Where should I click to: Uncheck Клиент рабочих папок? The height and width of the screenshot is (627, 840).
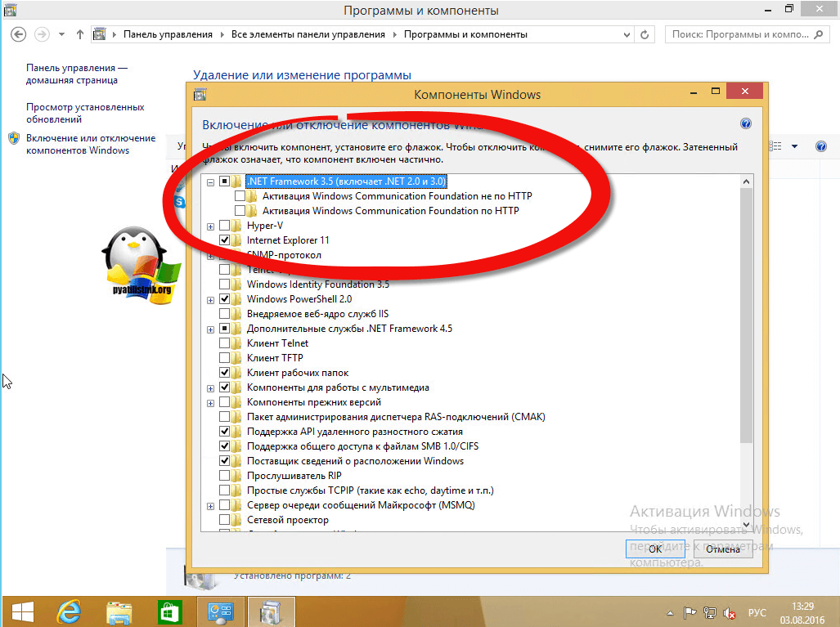coord(224,373)
